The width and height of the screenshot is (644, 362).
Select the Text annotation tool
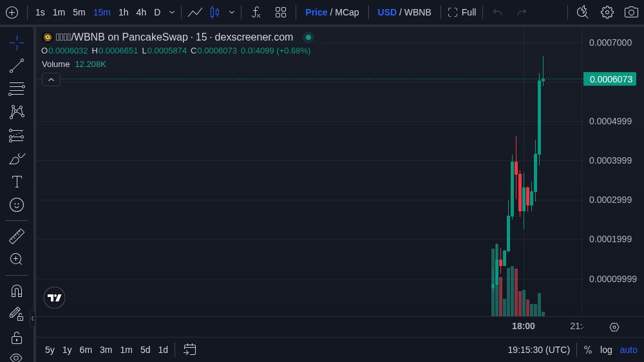click(17, 182)
